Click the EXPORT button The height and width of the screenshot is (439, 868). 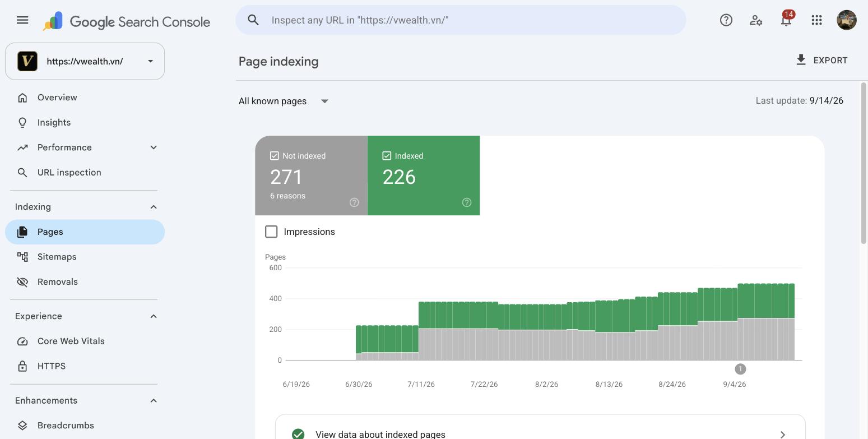(x=821, y=60)
